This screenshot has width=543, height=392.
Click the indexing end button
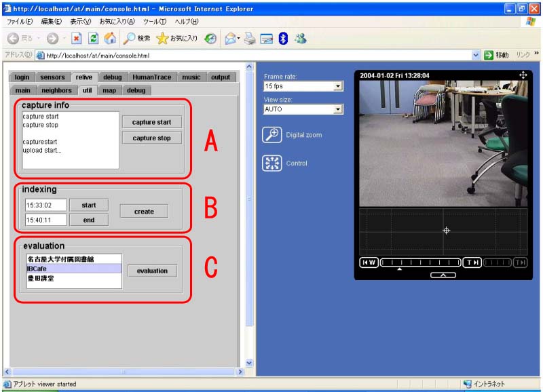pyautogui.click(x=89, y=220)
